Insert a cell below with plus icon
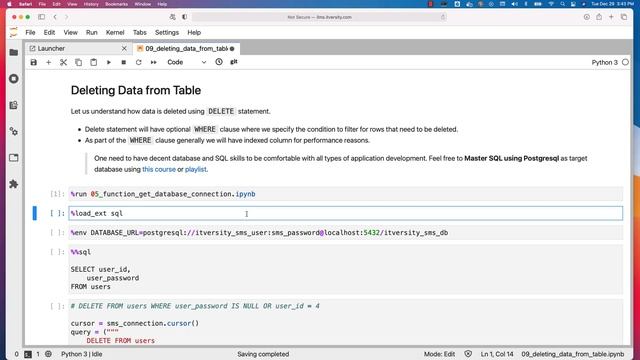Screen dimensions: 640x360 coord(49,62)
